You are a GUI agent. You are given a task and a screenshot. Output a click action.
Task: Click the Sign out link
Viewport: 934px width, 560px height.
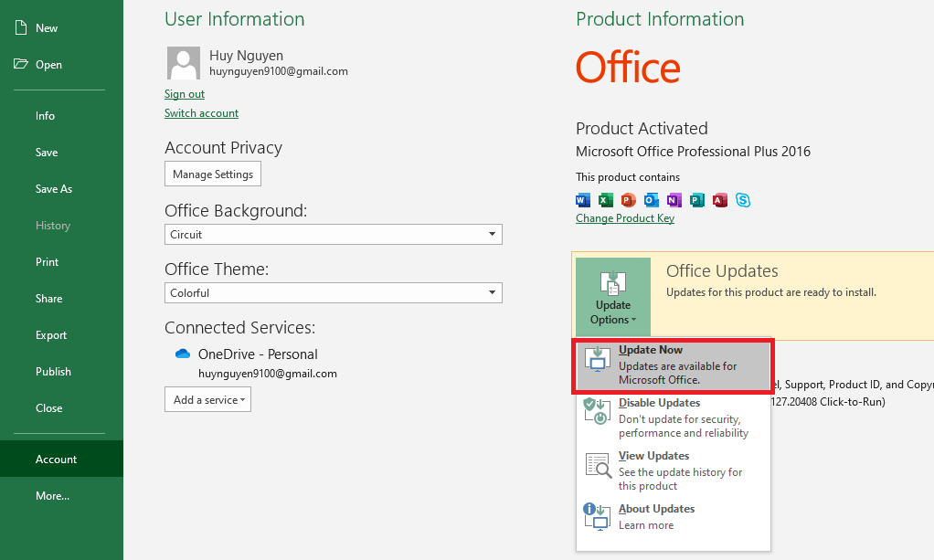tap(184, 93)
